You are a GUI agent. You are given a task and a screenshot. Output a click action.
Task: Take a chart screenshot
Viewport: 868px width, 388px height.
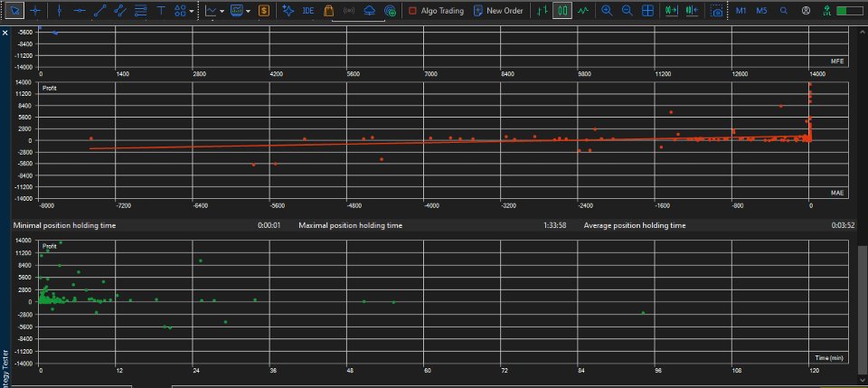tap(717, 11)
